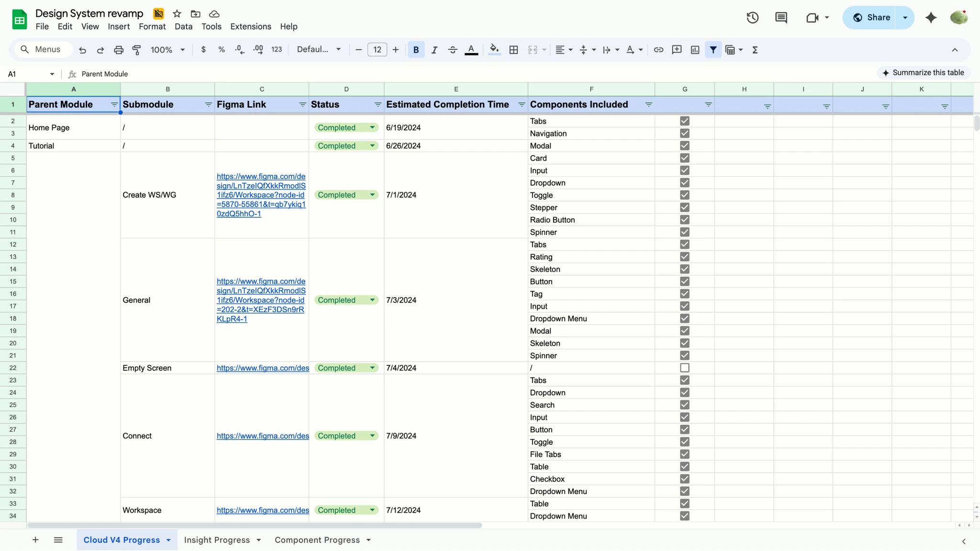Open Figma link in Empty Screen row

pos(263,368)
